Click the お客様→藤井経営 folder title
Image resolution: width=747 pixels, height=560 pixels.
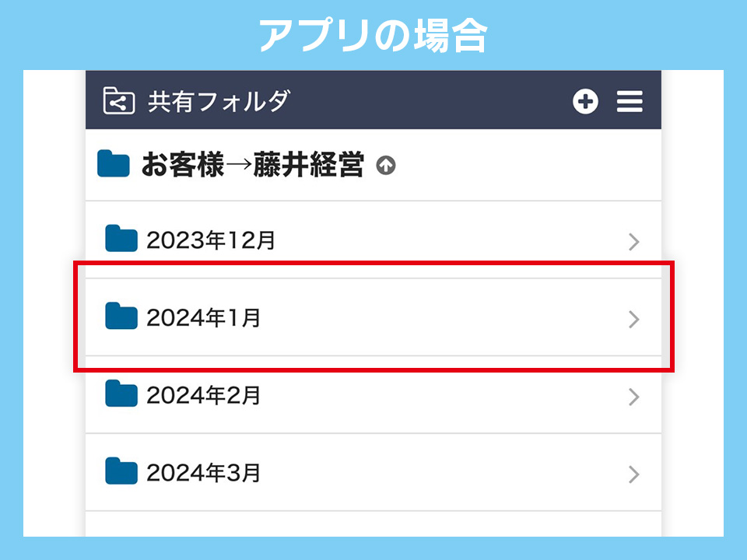pyautogui.click(x=252, y=166)
